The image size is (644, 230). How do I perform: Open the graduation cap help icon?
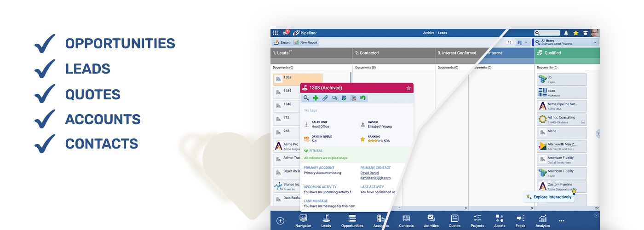[x=585, y=33]
